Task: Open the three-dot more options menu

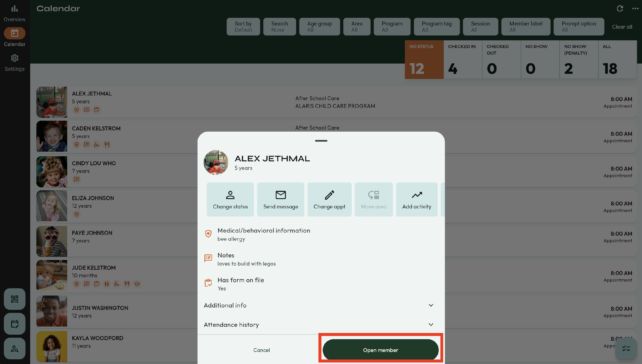Action: (x=635, y=9)
